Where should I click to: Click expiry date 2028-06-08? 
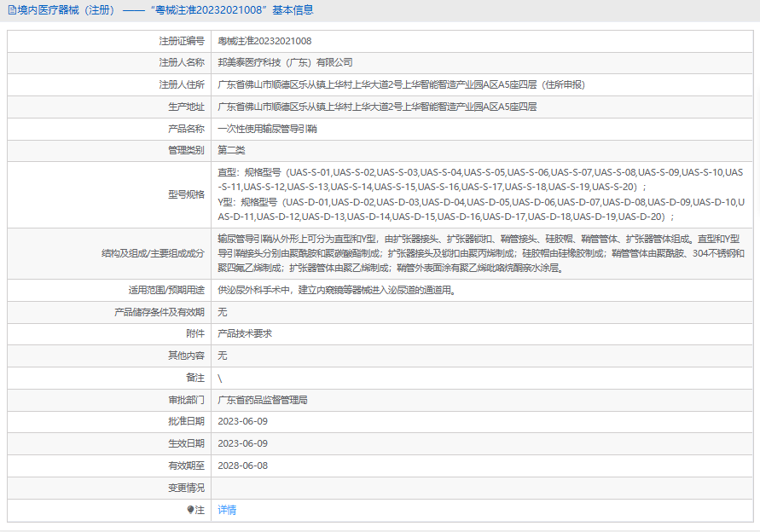pyautogui.click(x=242, y=466)
